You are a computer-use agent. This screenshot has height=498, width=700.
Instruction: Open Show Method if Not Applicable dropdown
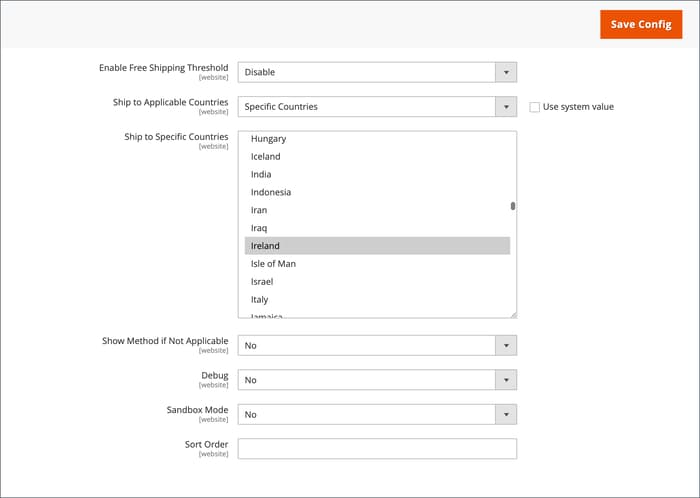[376, 345]
